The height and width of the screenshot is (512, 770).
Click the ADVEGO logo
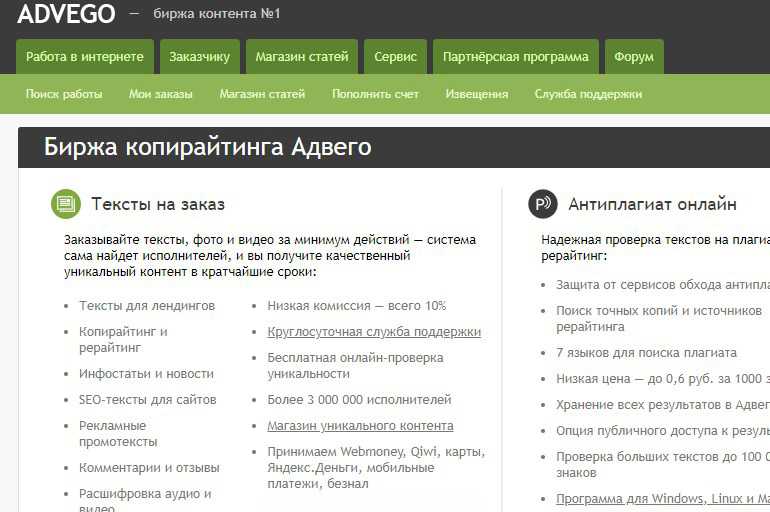66,14
